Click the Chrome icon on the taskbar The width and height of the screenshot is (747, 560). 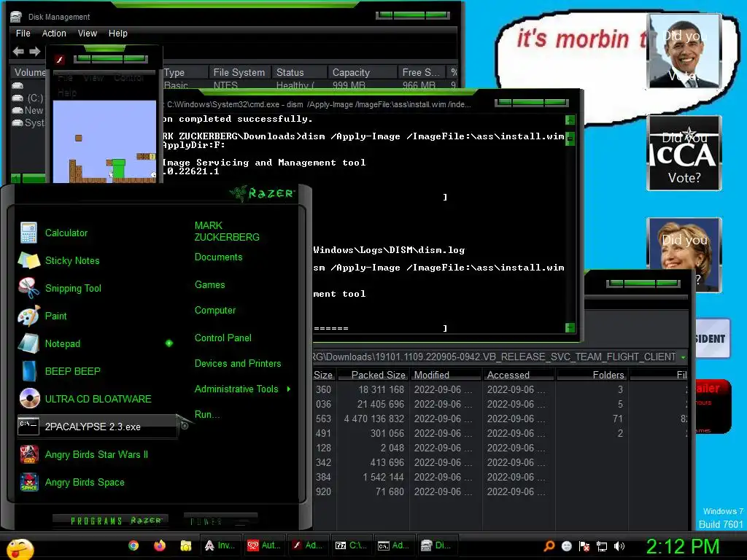(x=133, y=545)
